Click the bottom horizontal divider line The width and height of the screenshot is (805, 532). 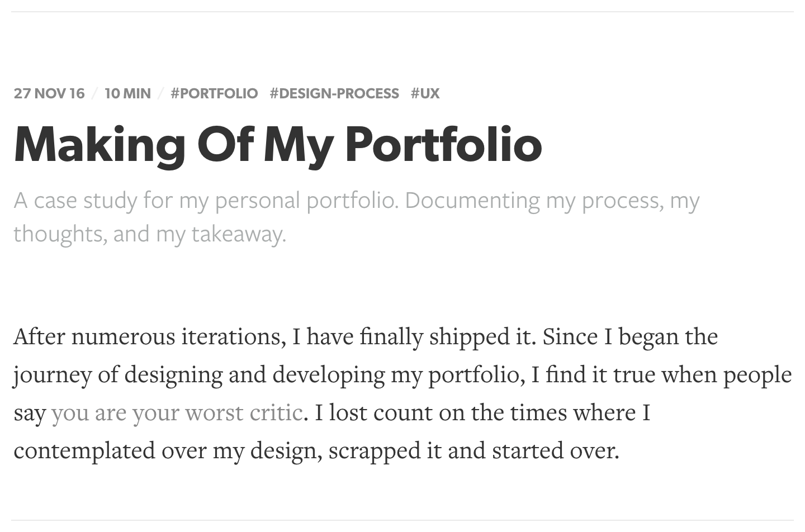click(x=402, y=520)
